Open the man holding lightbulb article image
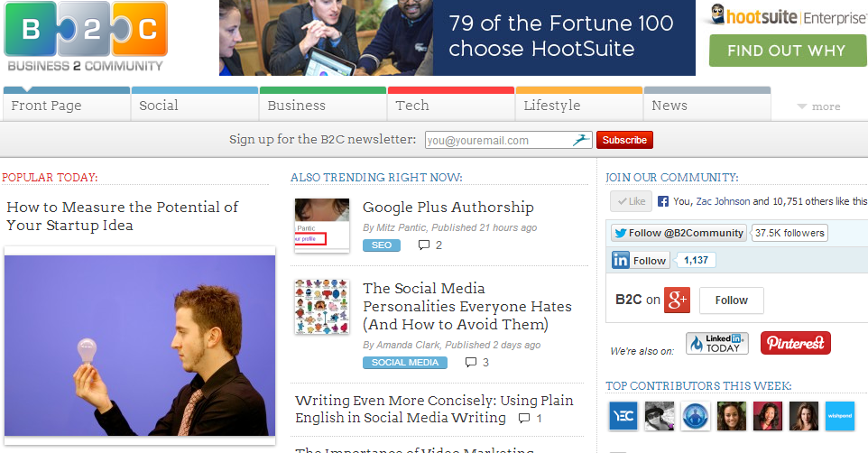The height and width of the screenshot is (453, 868). pyautogui.click(x=140, y=345)
